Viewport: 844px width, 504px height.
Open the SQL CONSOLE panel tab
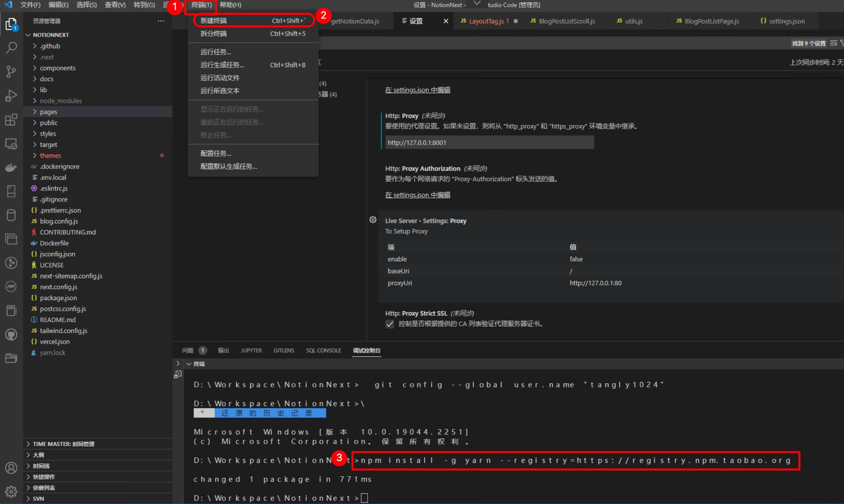pos(324,350)
